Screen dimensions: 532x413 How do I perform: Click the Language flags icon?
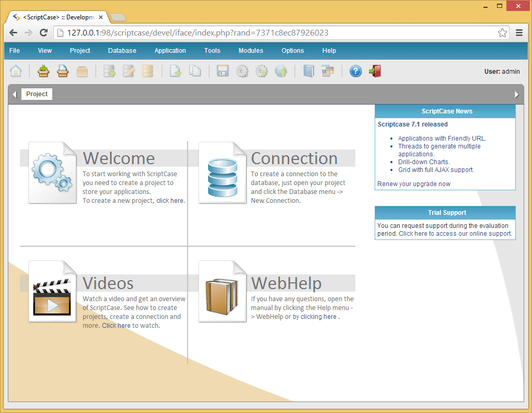[x=328, y=71]
